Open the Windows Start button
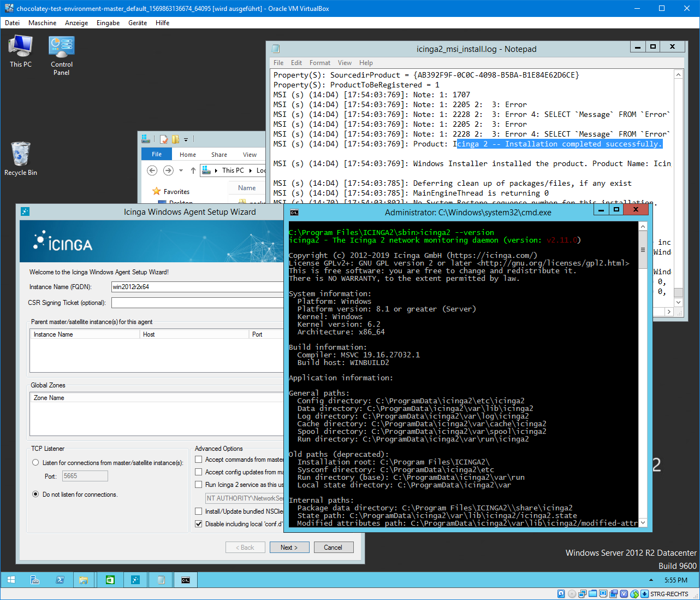Screen dimensions: 700x600 11,580
